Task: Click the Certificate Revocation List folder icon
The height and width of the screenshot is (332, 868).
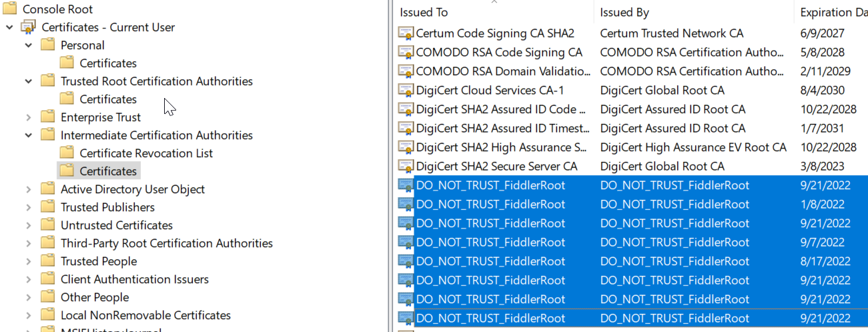Action: tap(67, 153)
